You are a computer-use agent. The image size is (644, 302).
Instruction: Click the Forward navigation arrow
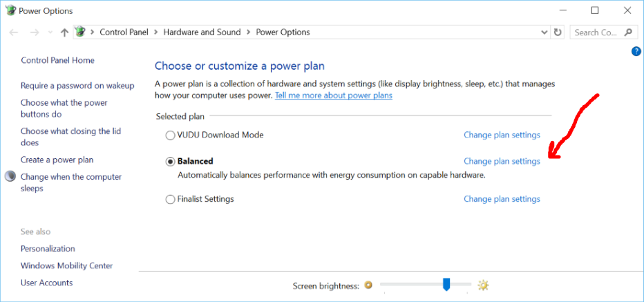[34, 32]
